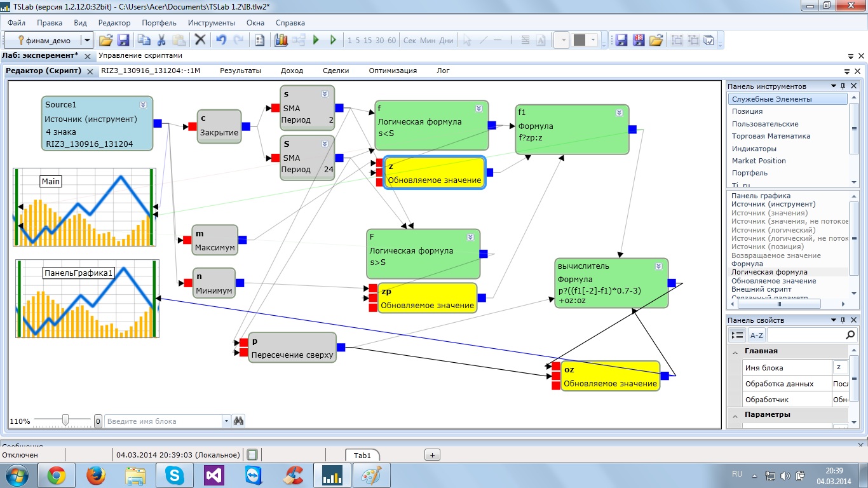This screenshot has width=868, height=488.
Task: Select the p Пересечение сверху block
Action: pyautogui.click(x=292, y=348)
